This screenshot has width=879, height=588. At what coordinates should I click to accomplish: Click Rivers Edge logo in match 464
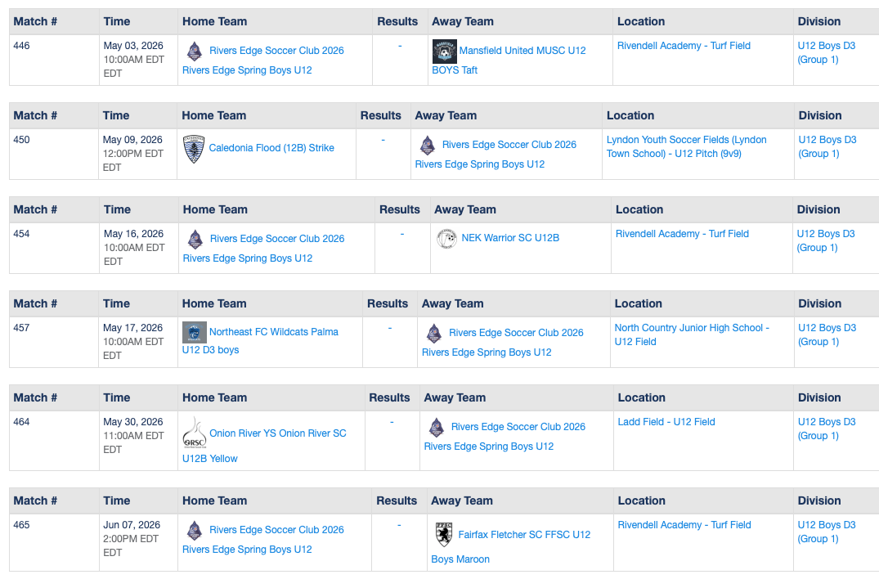[437, 427]
